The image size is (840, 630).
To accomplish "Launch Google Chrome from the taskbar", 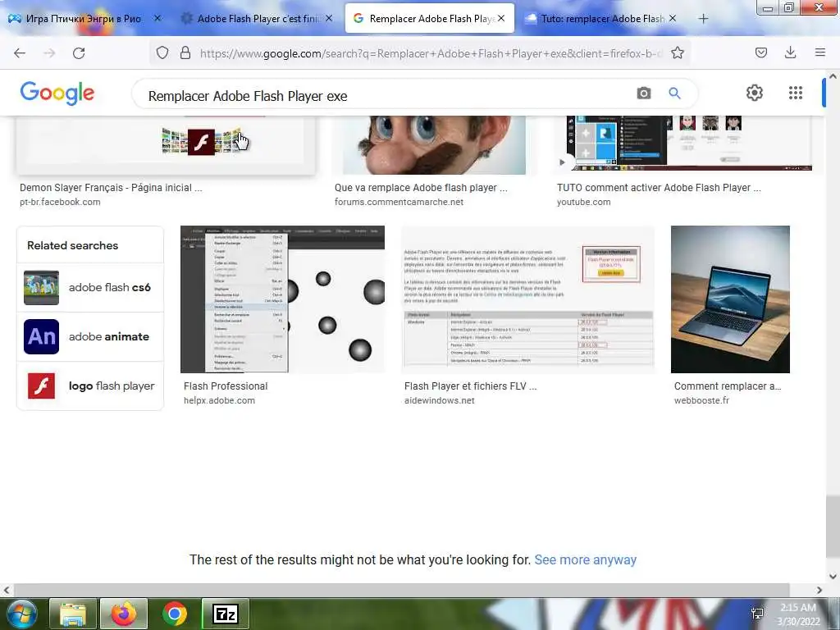I will tap(175, 614).
